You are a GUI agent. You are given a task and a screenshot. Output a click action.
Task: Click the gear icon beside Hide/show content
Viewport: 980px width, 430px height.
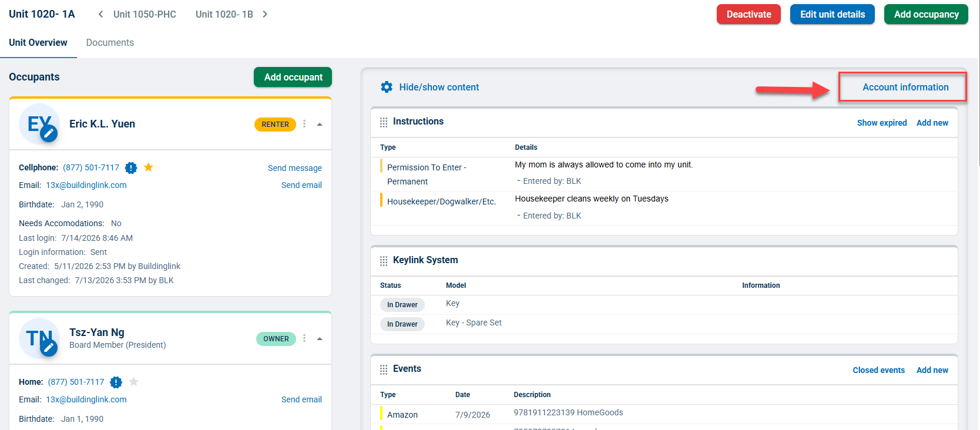pos(387,87)
